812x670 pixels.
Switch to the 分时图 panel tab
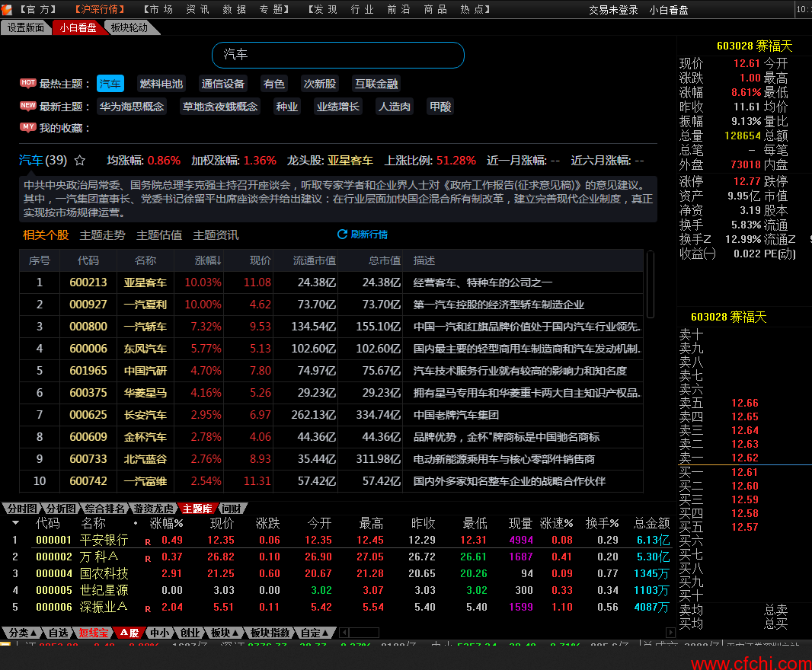[x=21, y=509]
